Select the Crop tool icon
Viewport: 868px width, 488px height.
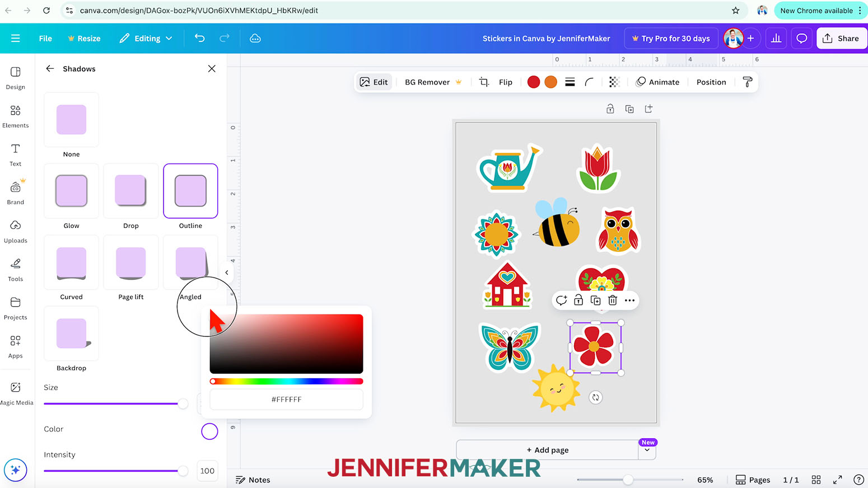pyautogui.click(x=484, y=82)
